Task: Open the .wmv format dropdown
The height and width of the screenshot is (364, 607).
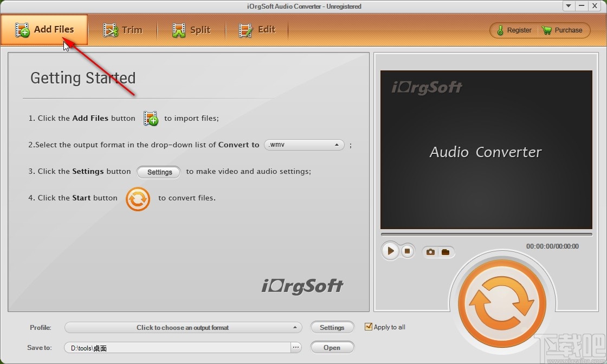Action: pyautogui.click(x=303, y=145)
